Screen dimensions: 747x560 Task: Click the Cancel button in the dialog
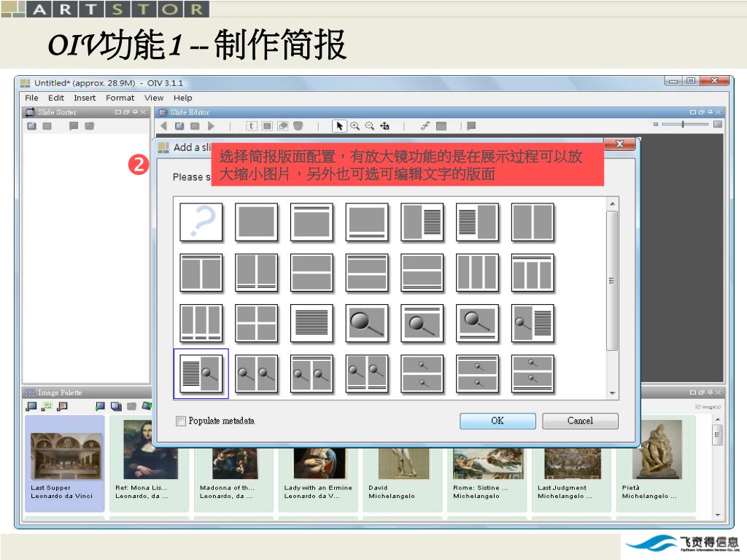[x=580, y=421]
